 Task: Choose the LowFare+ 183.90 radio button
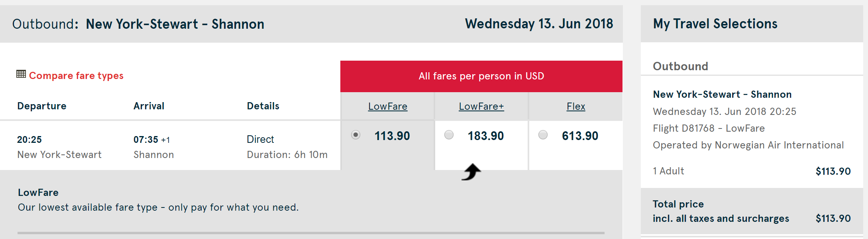point(449,135)
